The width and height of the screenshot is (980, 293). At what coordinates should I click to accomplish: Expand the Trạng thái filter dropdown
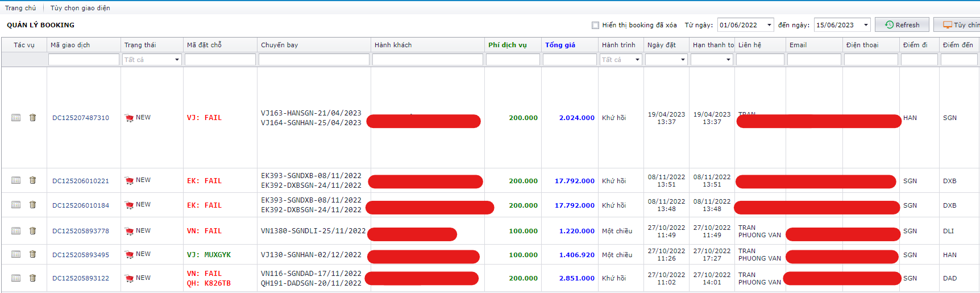coord(177,60)
